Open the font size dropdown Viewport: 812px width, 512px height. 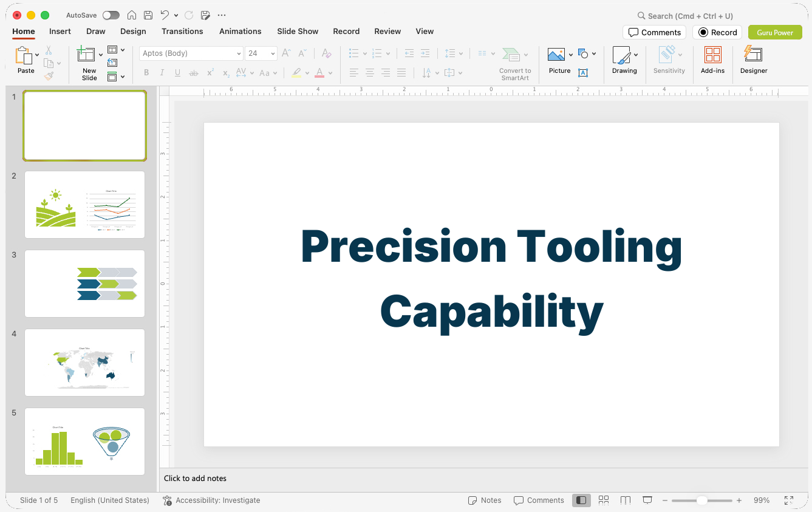273,53
